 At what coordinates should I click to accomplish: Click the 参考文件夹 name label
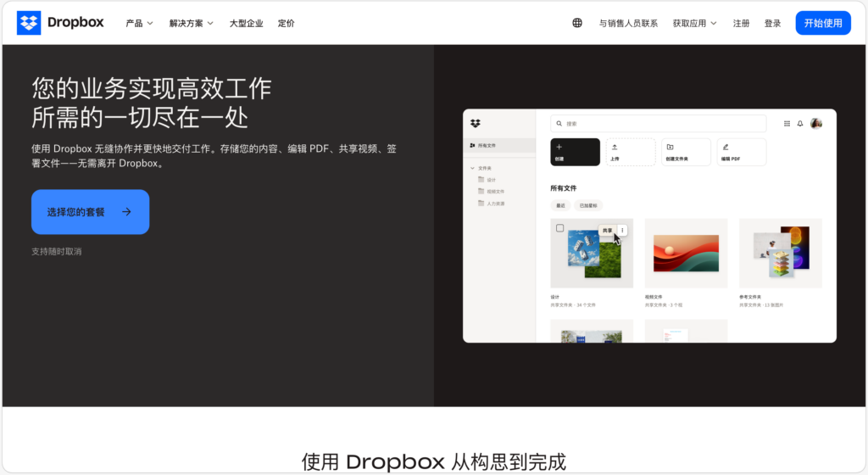click(750, 297)
